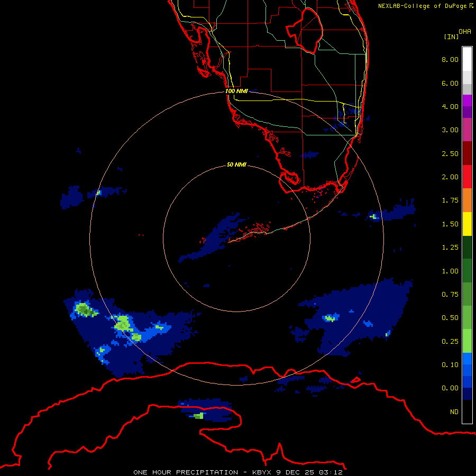The width and height of the screenshot is (476, 476).
Task: Click the 2.00 scale value
Action: tap(450, 177)
